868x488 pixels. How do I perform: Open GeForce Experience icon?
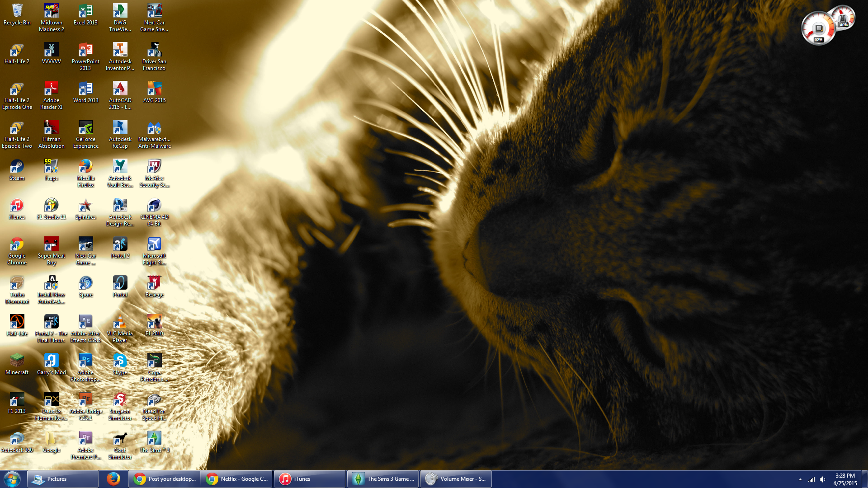point(86,135)
